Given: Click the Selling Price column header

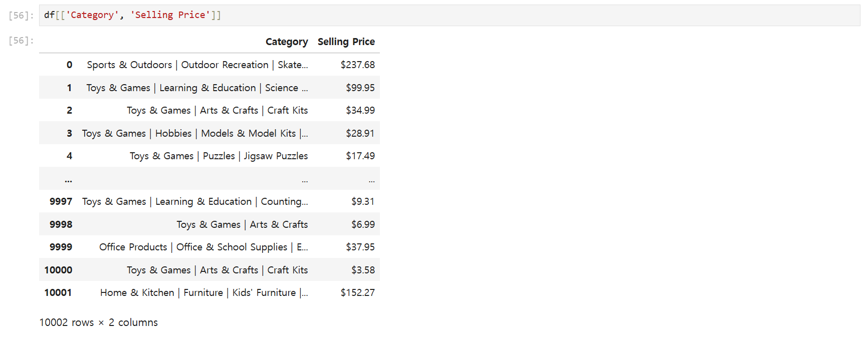Looking at the screenshot, I should (346, 42).
